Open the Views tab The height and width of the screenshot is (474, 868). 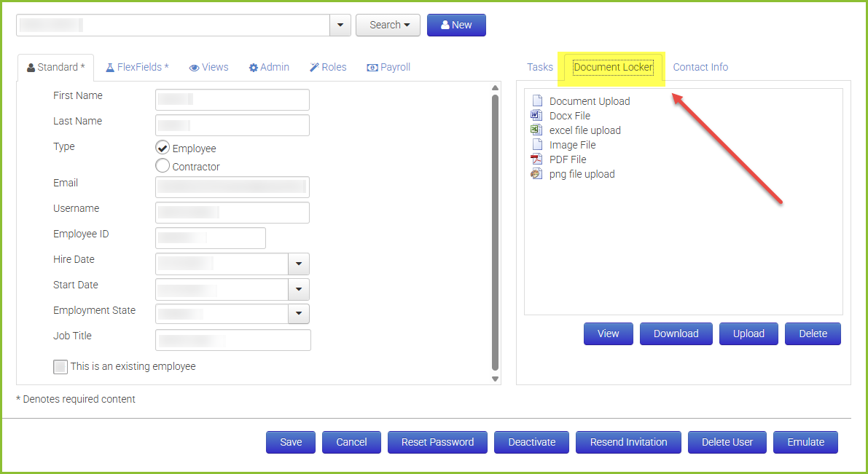point(208,68)
